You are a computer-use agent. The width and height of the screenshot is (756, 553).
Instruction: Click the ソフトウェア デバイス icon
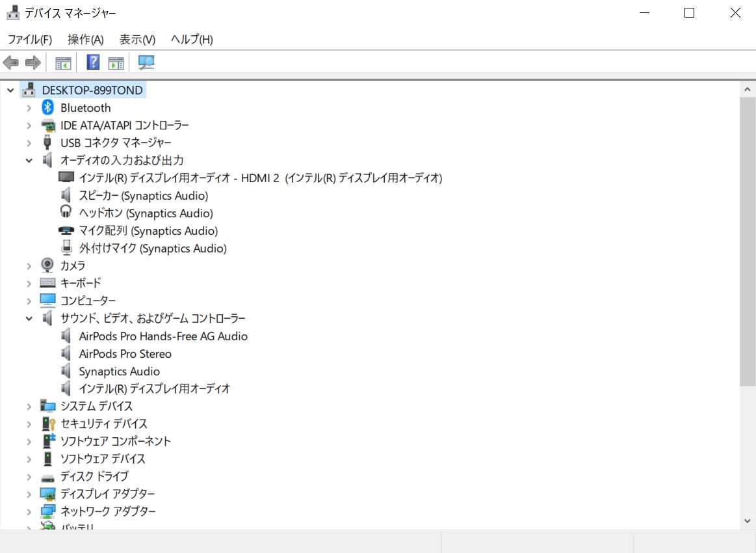47,459
